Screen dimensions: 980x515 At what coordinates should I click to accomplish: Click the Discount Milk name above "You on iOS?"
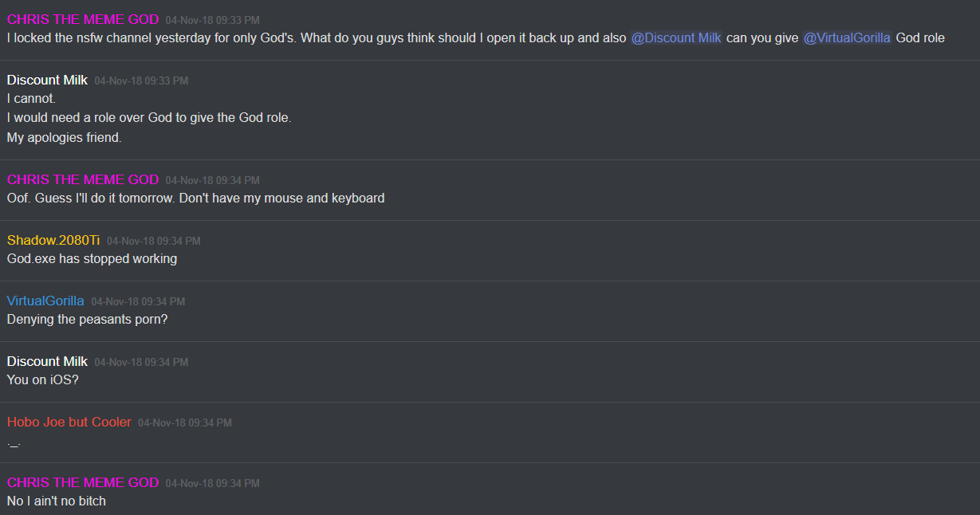tap(47, 361)
